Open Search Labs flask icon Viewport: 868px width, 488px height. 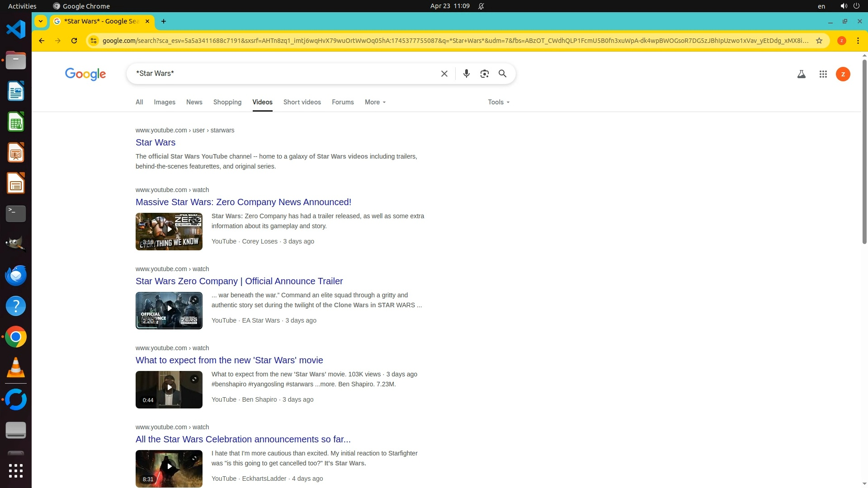point(801,74)
